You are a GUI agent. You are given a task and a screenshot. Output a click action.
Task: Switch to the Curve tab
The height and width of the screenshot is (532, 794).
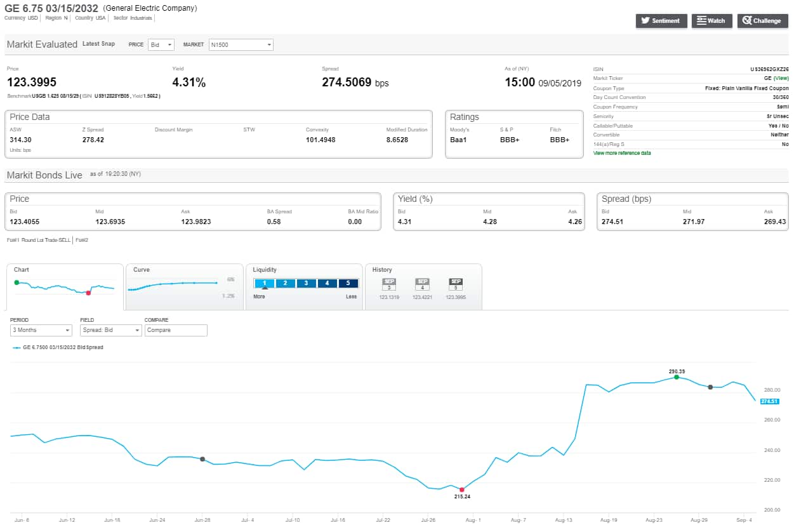click(185, 286)
